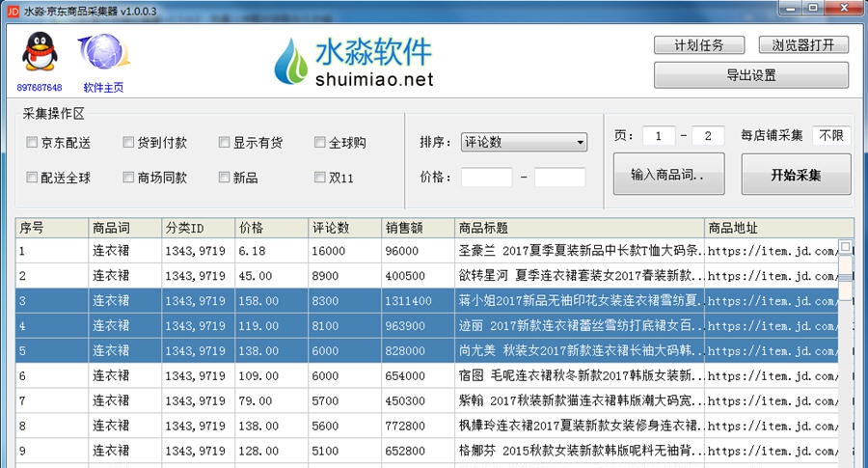Click the 商品地址 column header
868x468 pixels.
click(779, 228)
